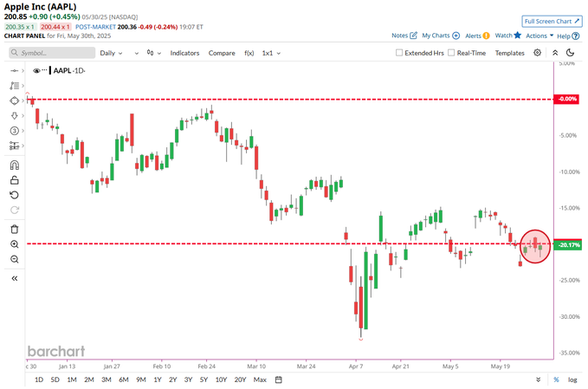Open the Notes link
Viewport: 588px width, 389px height.
pos(404,36)
